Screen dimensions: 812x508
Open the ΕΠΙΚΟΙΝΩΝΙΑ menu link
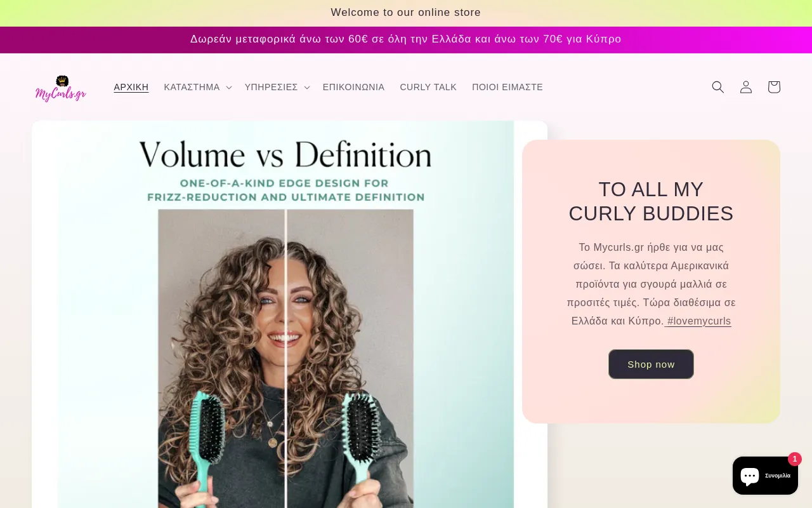[x=353, y=87]
